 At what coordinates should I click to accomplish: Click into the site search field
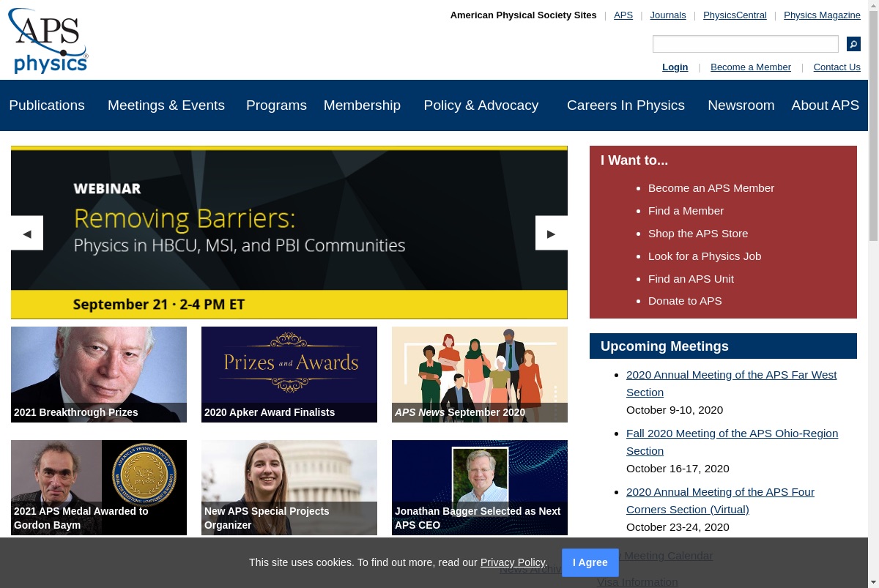[746, 44]
